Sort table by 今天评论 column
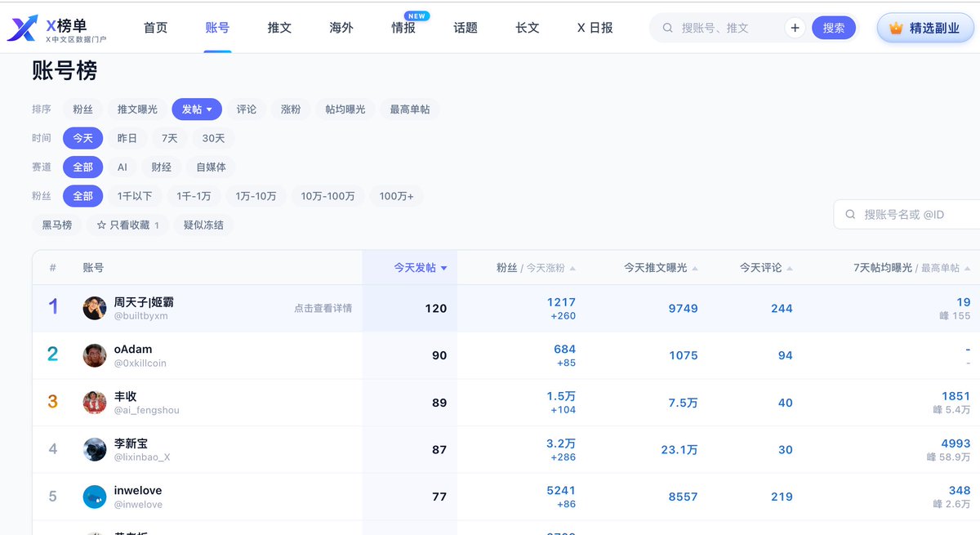The image size is (980, 535). (x=766, y=268)
